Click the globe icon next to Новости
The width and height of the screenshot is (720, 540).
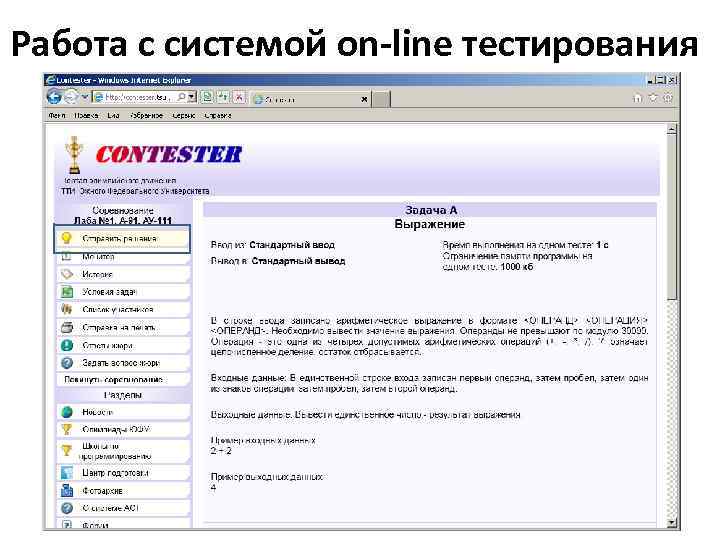point(67,412)
